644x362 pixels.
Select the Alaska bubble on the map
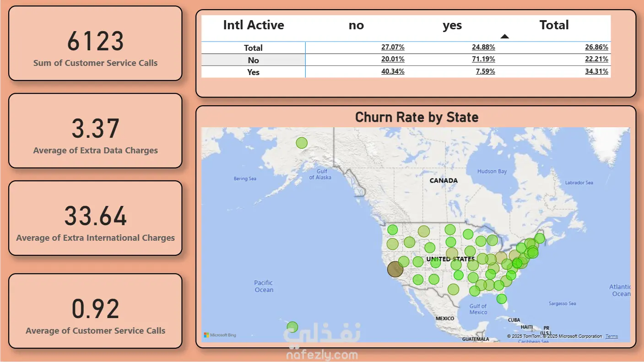pos(301,143)
